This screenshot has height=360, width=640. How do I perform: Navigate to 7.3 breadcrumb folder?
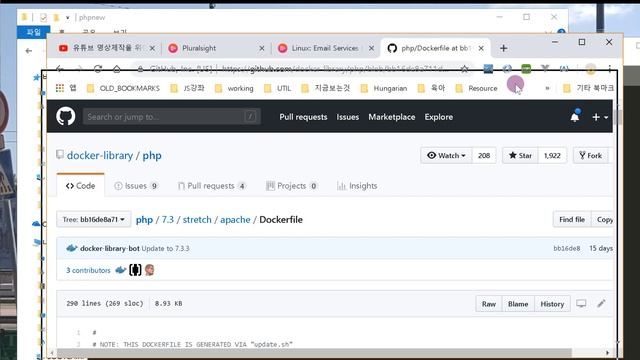pyautogui.click(x=168, y=220)
